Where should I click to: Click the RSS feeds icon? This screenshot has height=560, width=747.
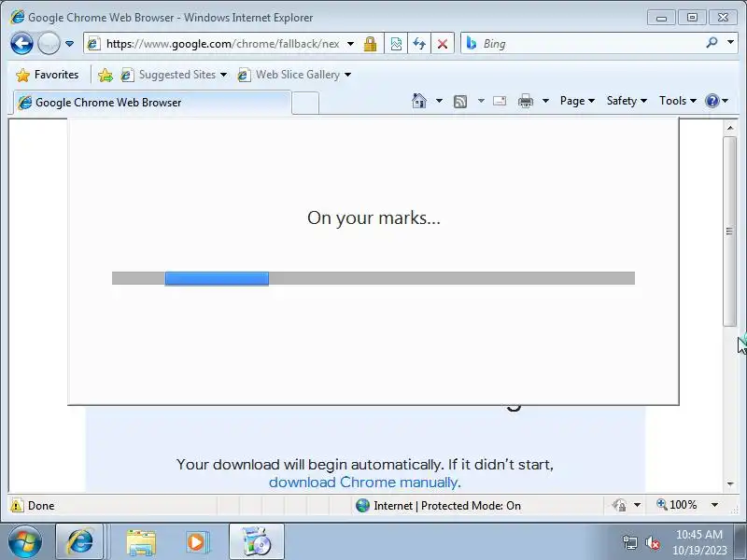click(x=460, y=101)
